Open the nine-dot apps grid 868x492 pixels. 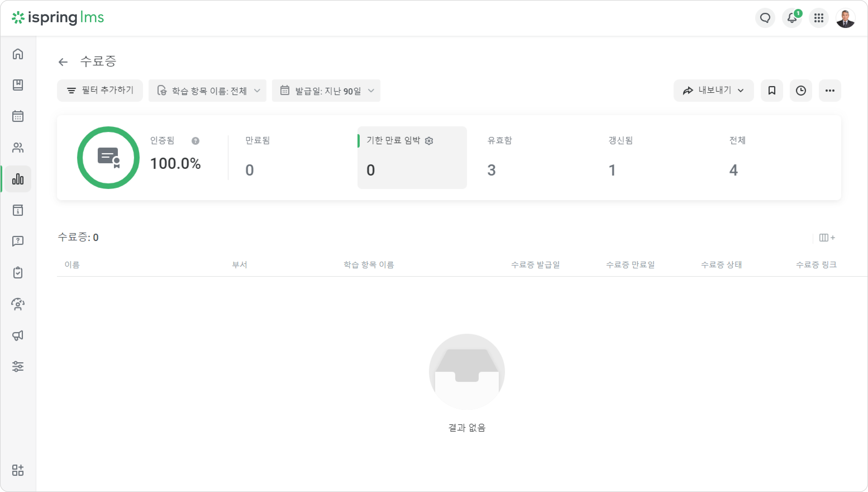pos(819,18)
